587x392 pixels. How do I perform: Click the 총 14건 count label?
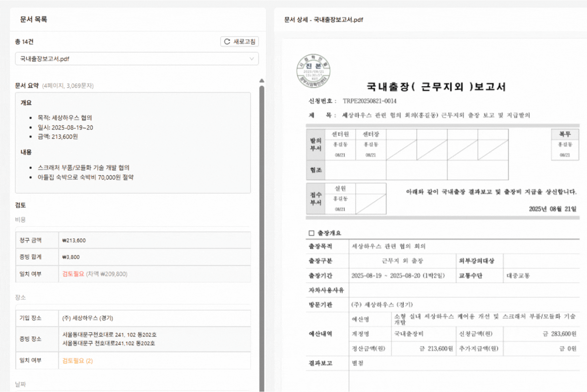pos(24,42)
